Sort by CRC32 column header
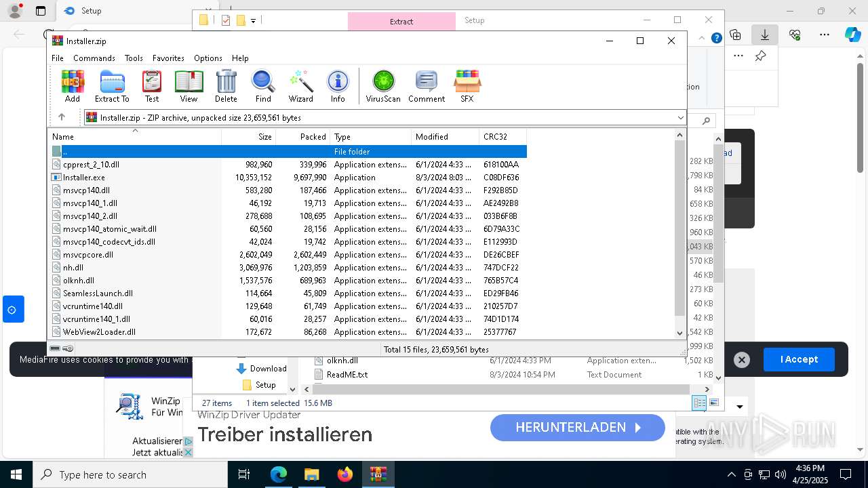 [x=502, y=136]
